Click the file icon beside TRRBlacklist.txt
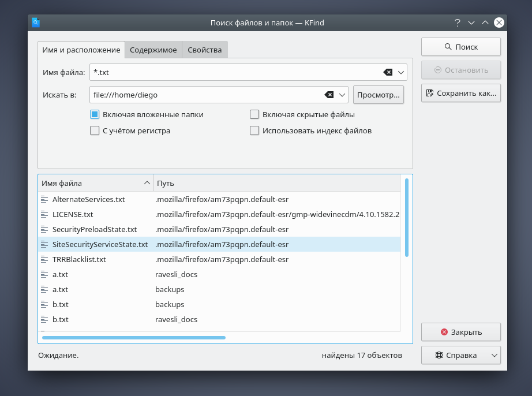This screenshot has height=396, width=532. [x=44, y=259]
